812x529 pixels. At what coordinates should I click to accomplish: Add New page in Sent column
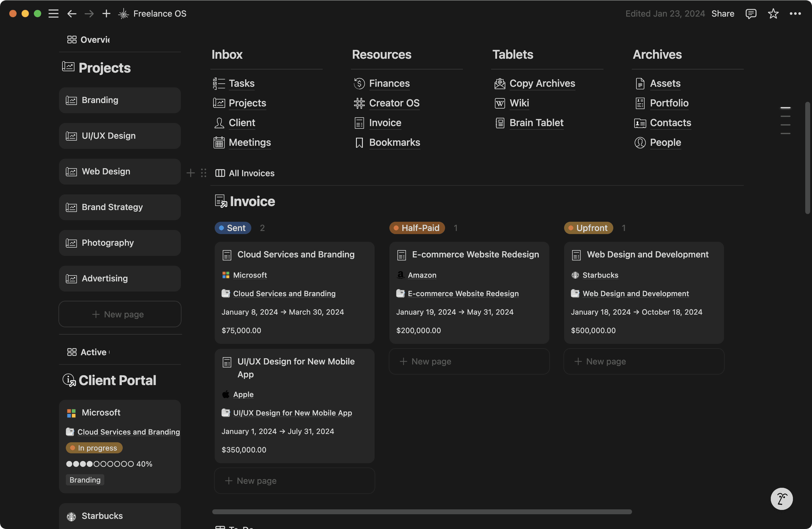295,481
